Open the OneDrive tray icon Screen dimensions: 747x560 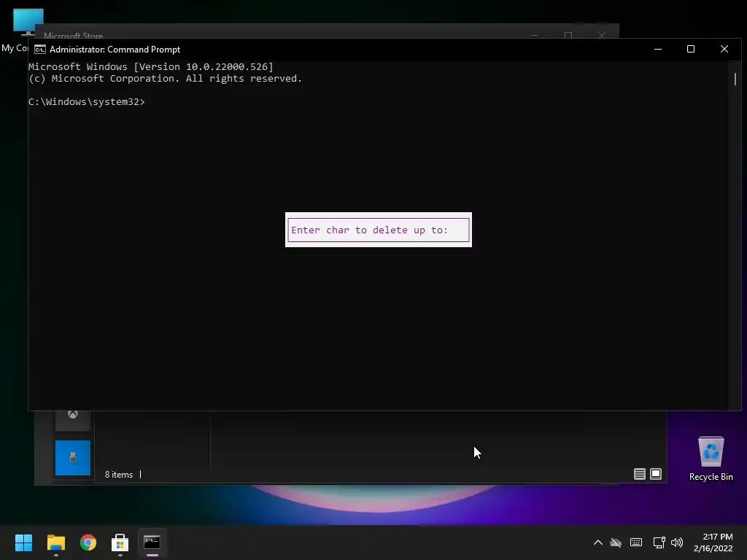tap(616, 542)
